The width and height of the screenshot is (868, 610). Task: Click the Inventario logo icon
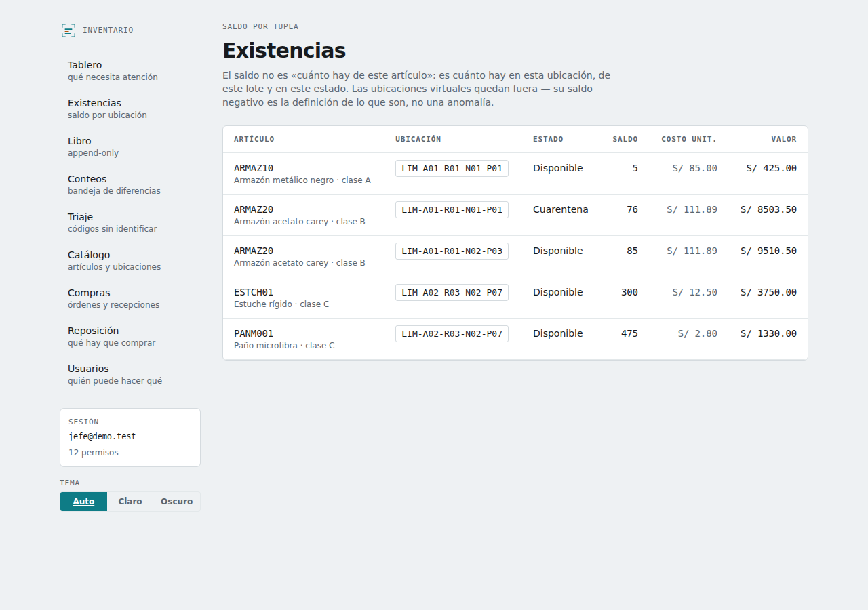(x=68, y=30)
